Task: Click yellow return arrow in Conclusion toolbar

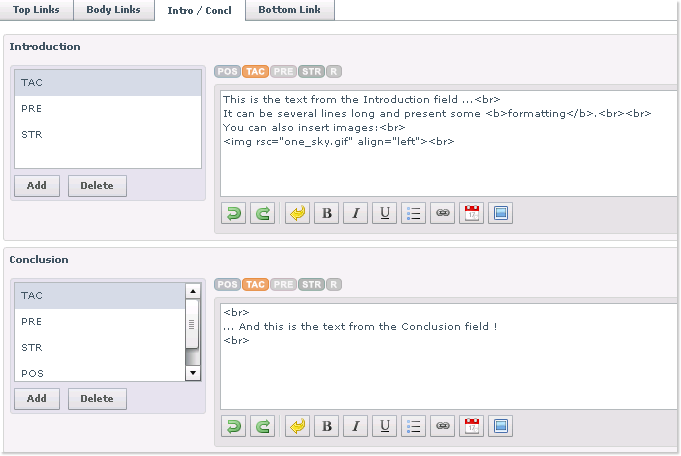Action: [x=297, y=426]
